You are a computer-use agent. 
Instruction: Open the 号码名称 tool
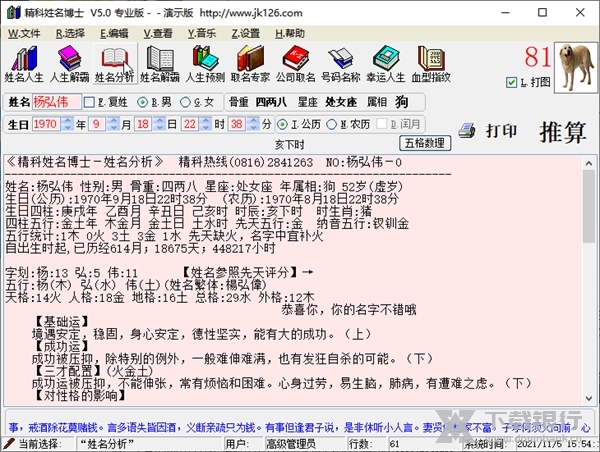[x=341, y=64]
